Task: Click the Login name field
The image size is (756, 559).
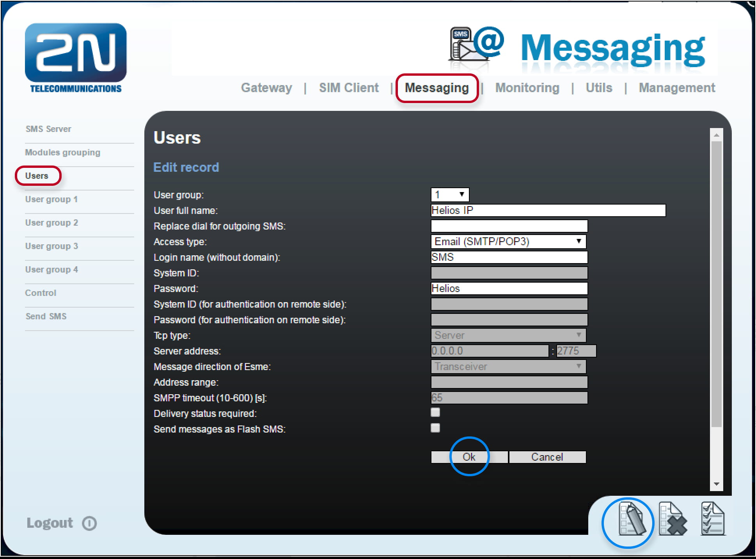Action: (x=509, y=257)
